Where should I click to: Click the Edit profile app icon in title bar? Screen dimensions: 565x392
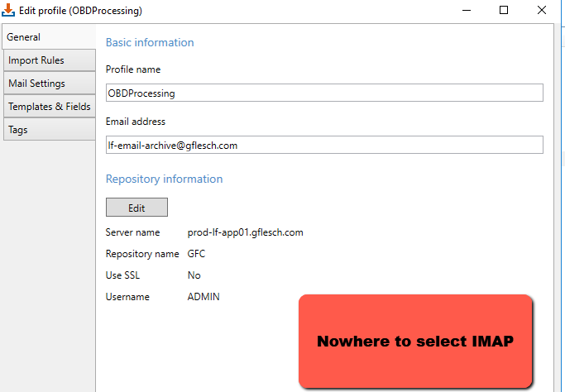click(8, 11)
